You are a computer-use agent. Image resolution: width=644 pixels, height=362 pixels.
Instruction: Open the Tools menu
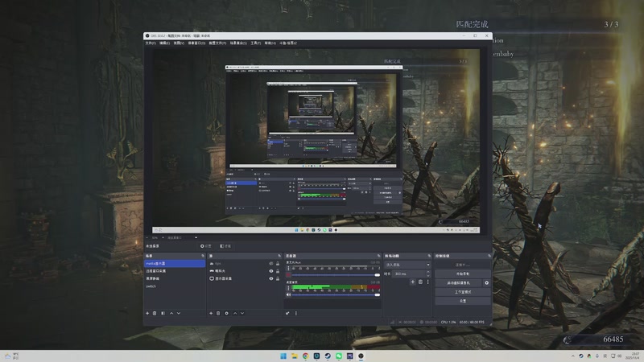click(x=255, y=43)
